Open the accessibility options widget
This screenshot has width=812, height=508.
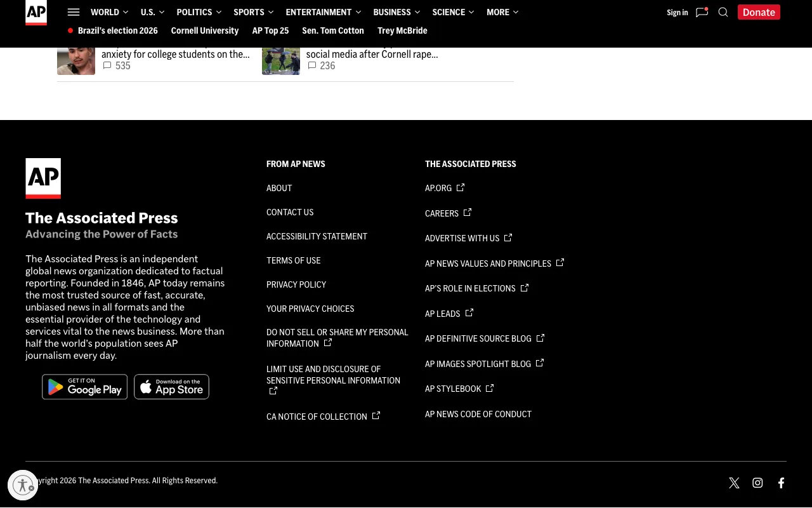pyautogui.click(x=23, y=486)
